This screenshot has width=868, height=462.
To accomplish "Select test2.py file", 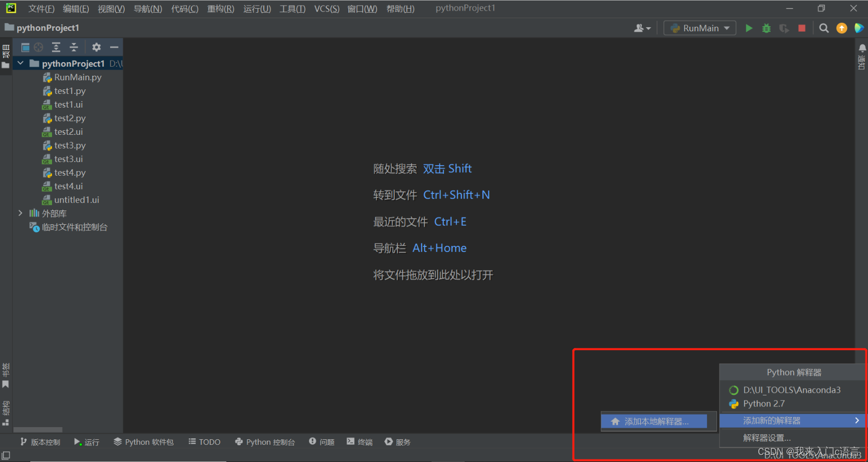I will click(x=64, y=118).
